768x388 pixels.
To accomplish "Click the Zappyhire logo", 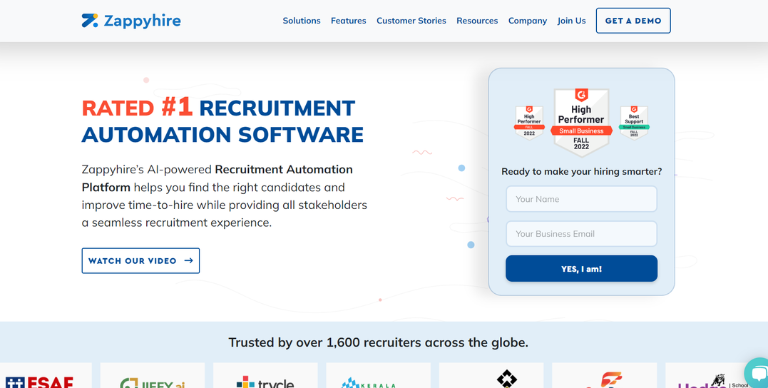I will pyautogui.click(x=131, y=21).
